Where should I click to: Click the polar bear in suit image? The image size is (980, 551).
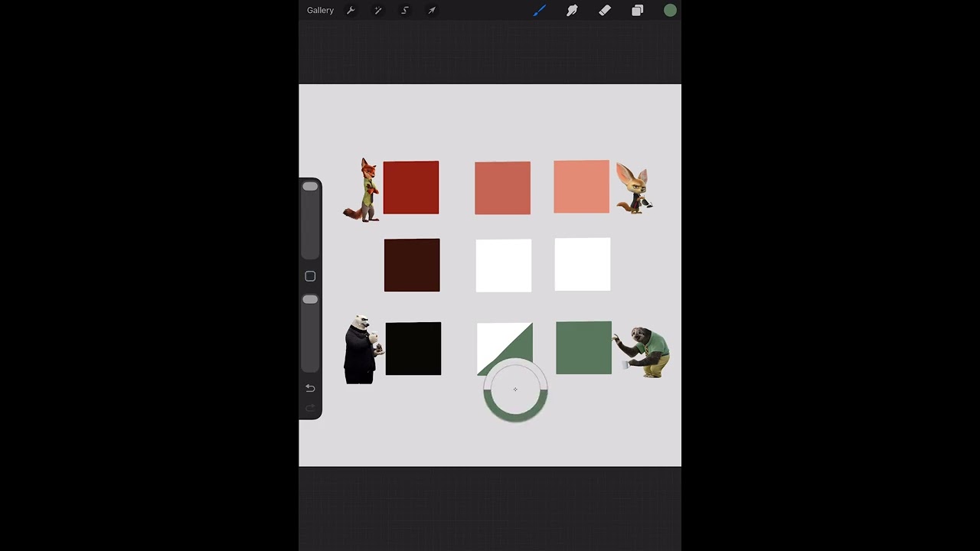(x=362, y=350)
